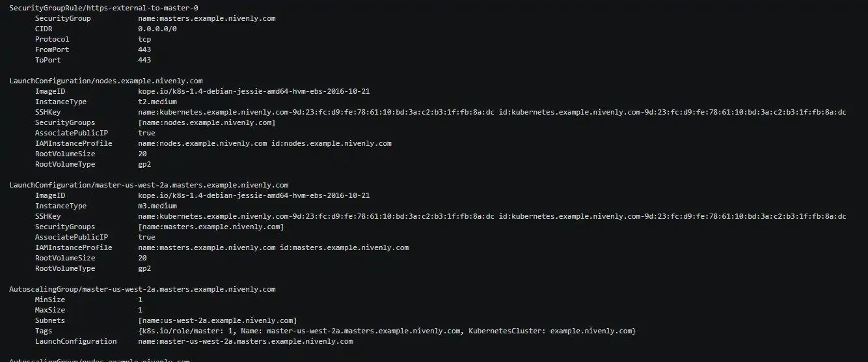Click the InstanceType value t2.medium
The height and width of the screenshot is (362, 868).
click(157, 102)
